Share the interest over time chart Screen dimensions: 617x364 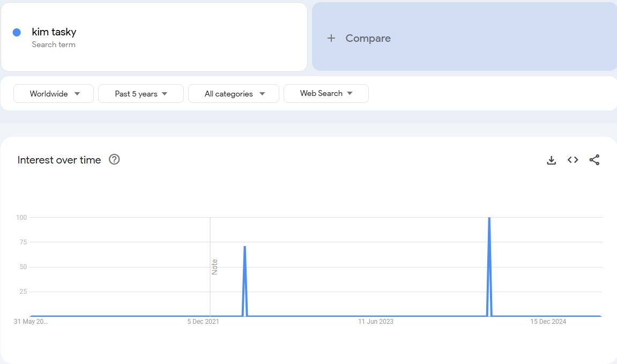594,160
